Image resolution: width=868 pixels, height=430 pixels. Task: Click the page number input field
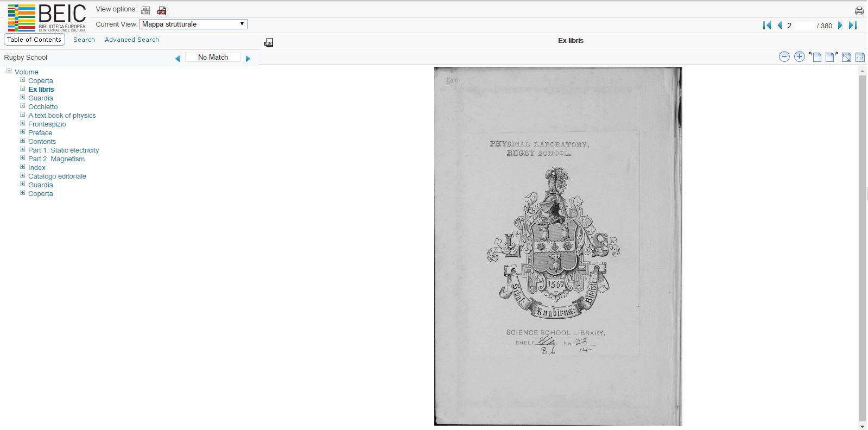coord(801,26)
